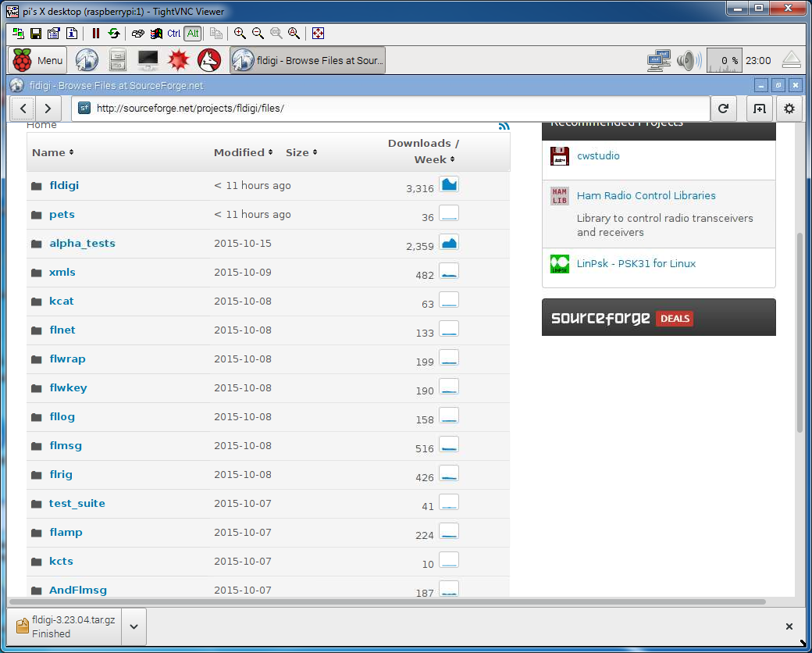Open downloaded fldigi-3.23.04.tar.gz file
This screenshot has height=653, width=812.
tap(65, 626)
